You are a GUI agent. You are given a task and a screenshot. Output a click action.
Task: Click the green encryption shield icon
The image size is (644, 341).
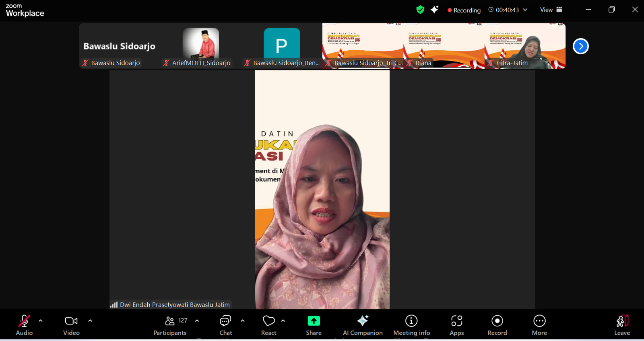(420, 10)
